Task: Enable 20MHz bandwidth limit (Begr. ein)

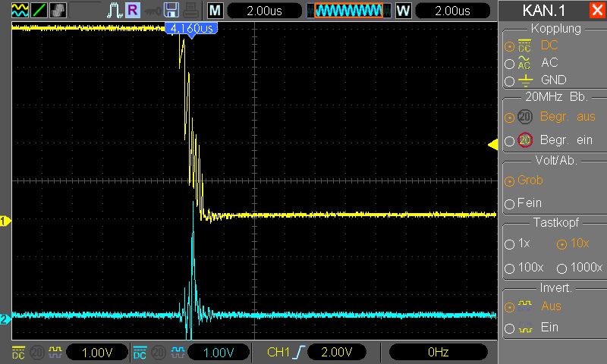Action: (x=509, y=140)
